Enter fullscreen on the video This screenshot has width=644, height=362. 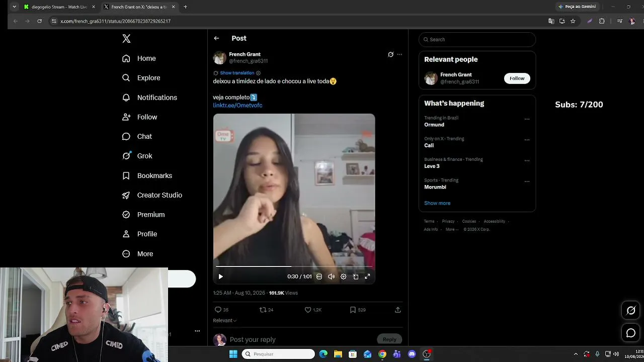coord(367,277)
